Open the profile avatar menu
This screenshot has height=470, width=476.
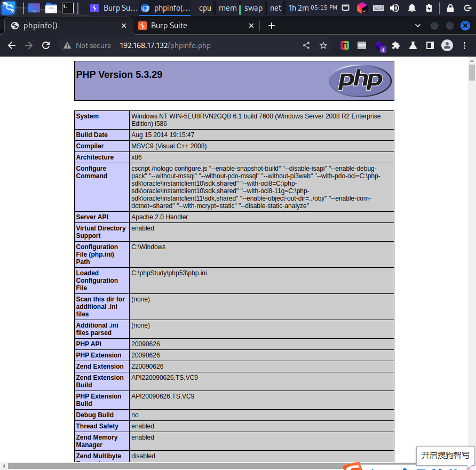(447, 45)
